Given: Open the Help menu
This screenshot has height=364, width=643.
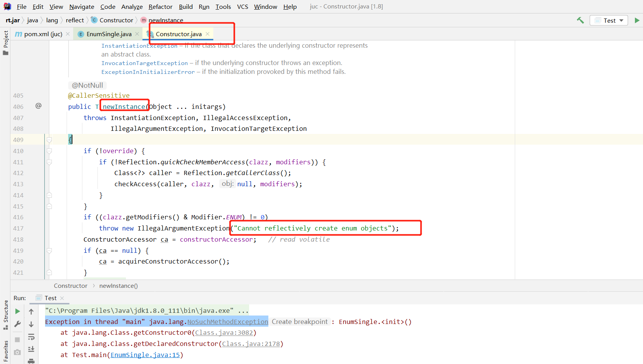Looking at the screenshot, I should point(290,7).
